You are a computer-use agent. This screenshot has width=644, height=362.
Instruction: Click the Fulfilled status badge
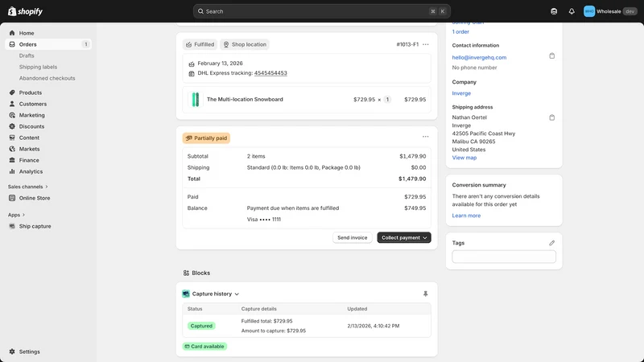200,44
